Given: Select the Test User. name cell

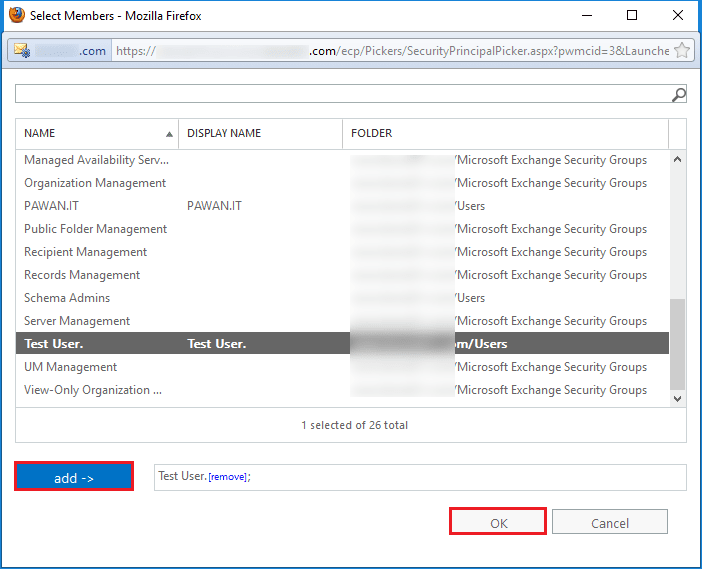Looking at the screenshot, I should point(54,344).
